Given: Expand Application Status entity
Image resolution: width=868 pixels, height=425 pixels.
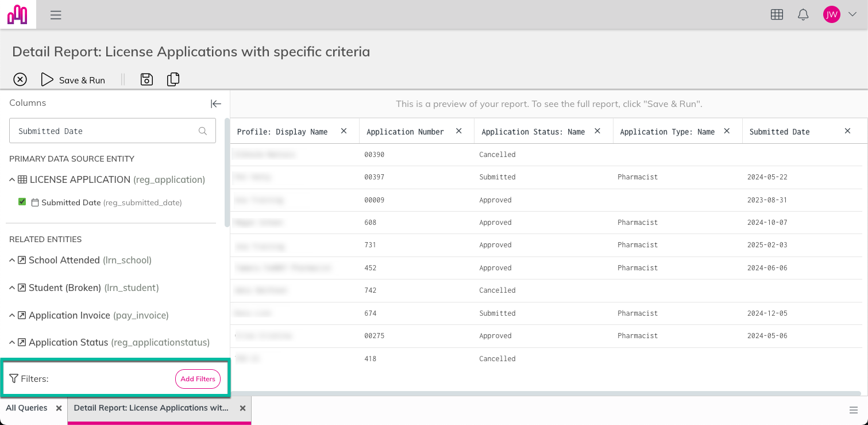Looking at the screenshot, I should pos(12,343).
